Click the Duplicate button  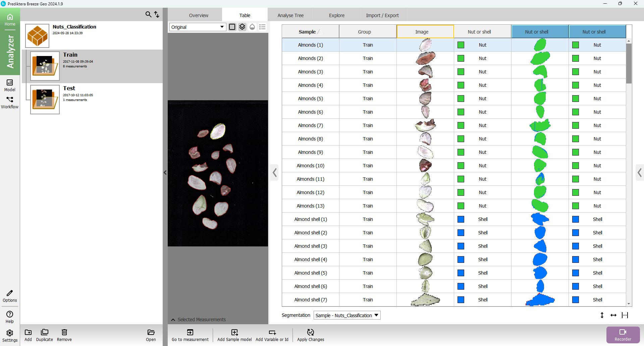pyautogui.click(x=45, y=335)
